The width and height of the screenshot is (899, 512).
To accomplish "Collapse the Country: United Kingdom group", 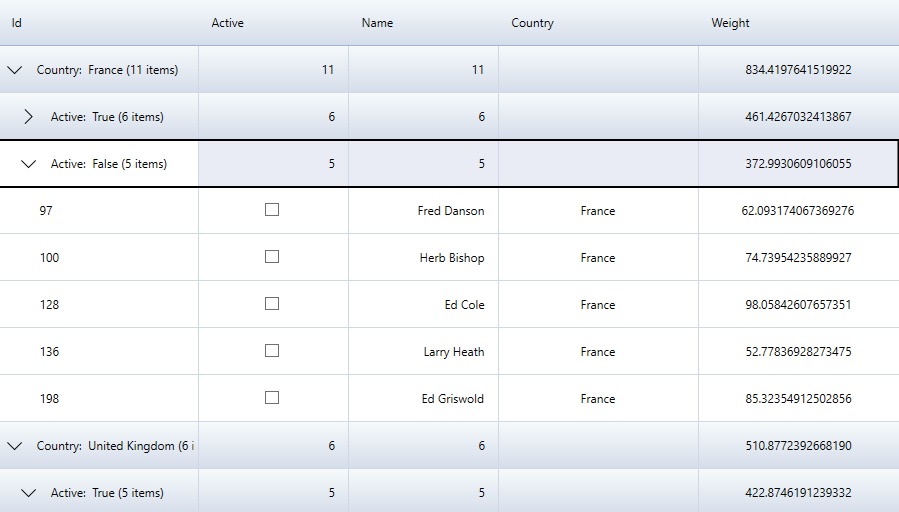I will 15,446.
